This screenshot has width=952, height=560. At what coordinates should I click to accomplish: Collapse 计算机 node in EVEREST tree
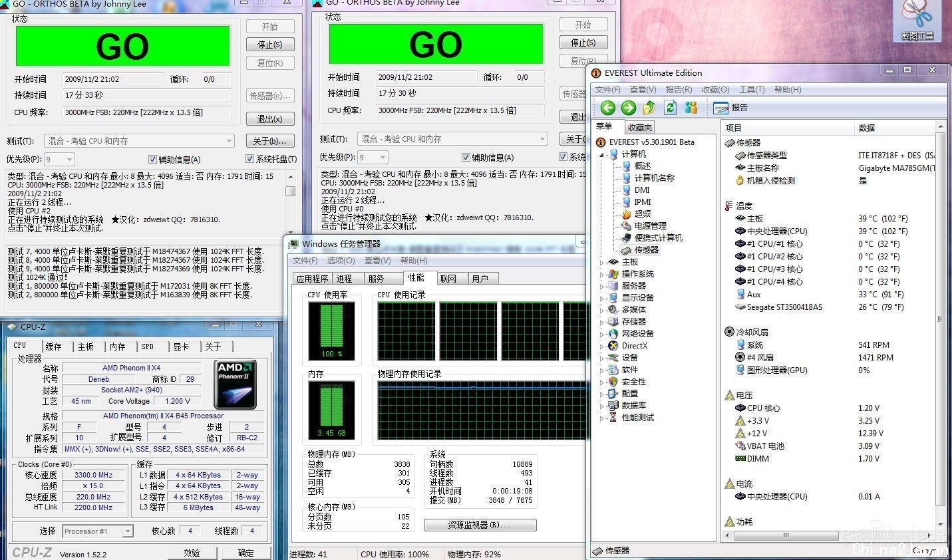[602, 154]
